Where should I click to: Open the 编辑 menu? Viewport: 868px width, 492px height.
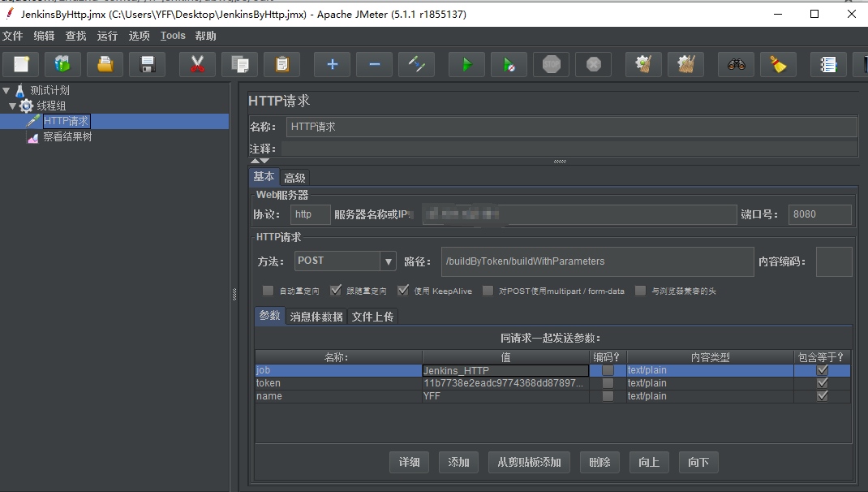tap(45, 36)
